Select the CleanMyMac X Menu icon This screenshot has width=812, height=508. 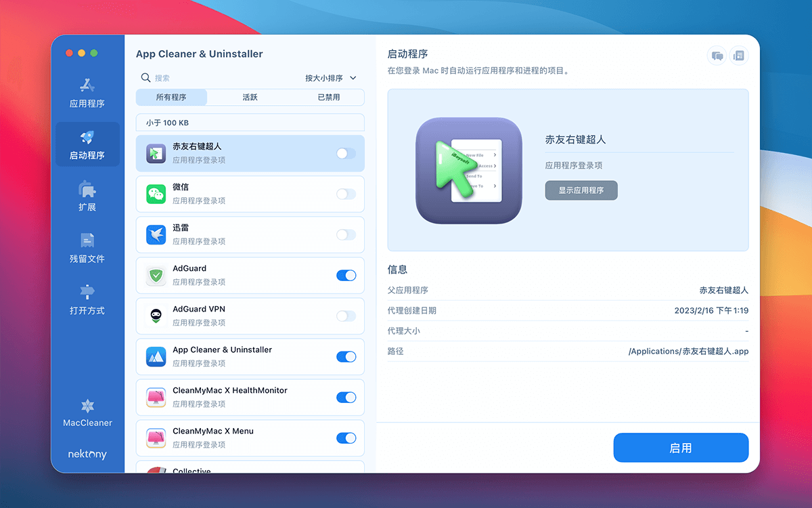(156, 438)
